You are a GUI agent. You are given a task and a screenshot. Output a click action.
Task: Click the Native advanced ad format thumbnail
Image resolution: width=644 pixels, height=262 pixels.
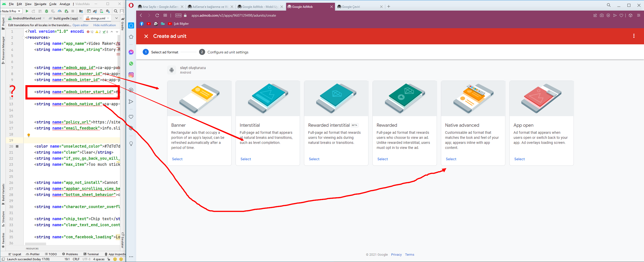click(x=473, y=99)
